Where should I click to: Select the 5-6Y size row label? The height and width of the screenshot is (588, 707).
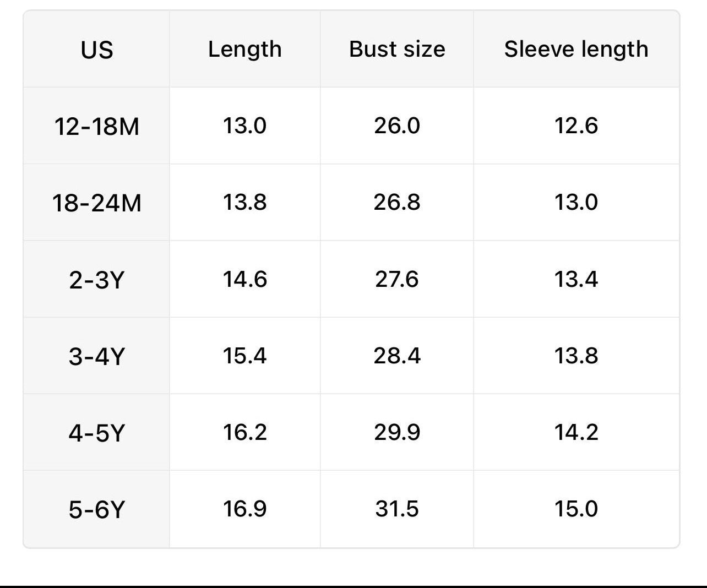[97, 509]
